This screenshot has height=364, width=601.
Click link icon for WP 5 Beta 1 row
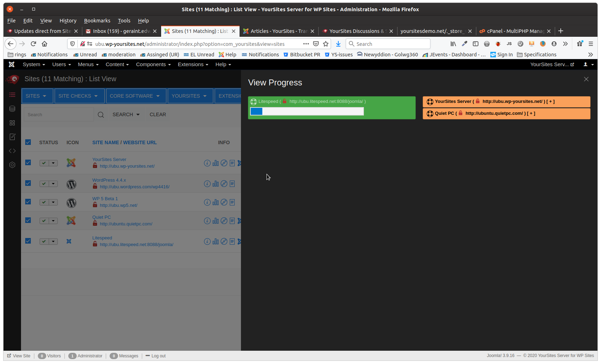pos(224,202)
